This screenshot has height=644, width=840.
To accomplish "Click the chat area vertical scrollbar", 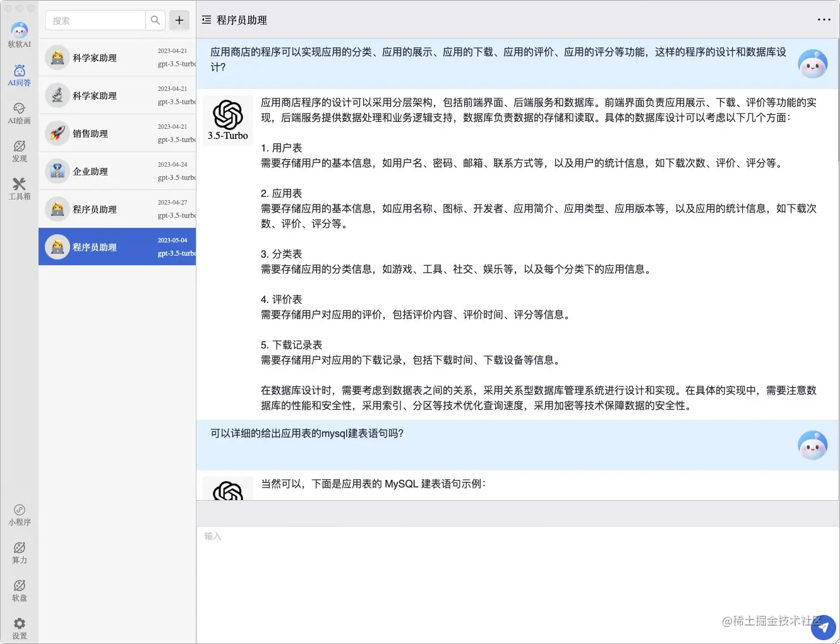I will [x=837, y=101].
